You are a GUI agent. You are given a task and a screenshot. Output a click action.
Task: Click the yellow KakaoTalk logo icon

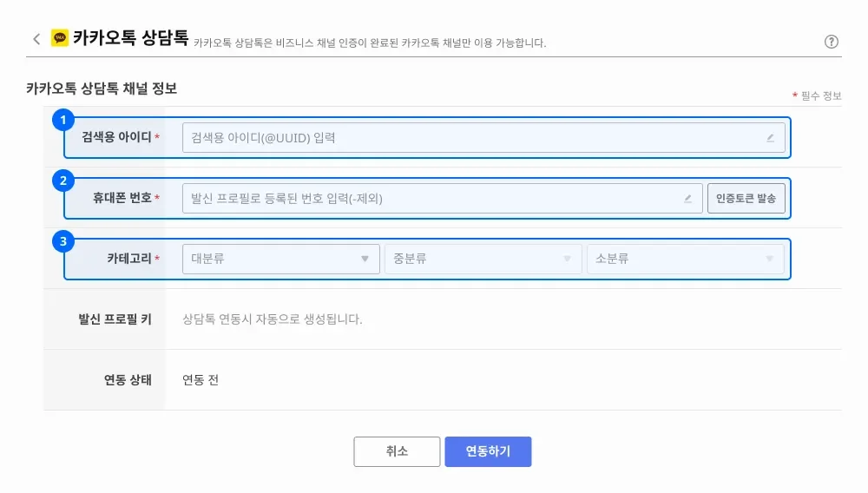coord(60,37)
